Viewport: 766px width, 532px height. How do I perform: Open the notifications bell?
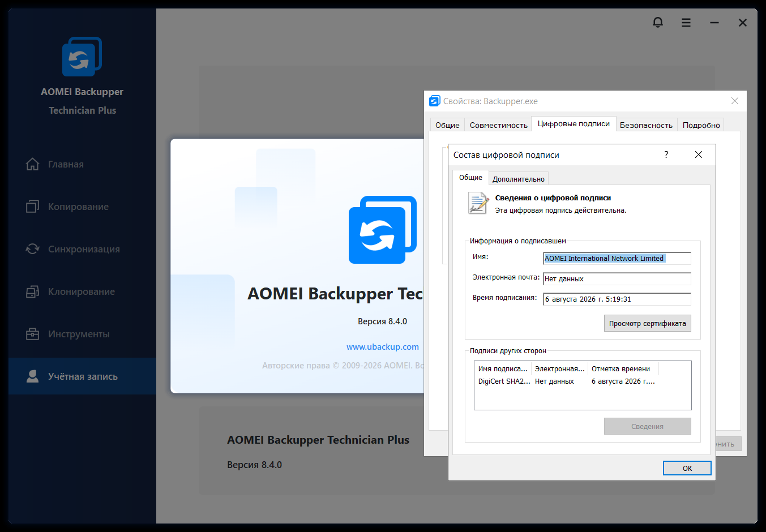pyautogui.click(x=658, y=23)
